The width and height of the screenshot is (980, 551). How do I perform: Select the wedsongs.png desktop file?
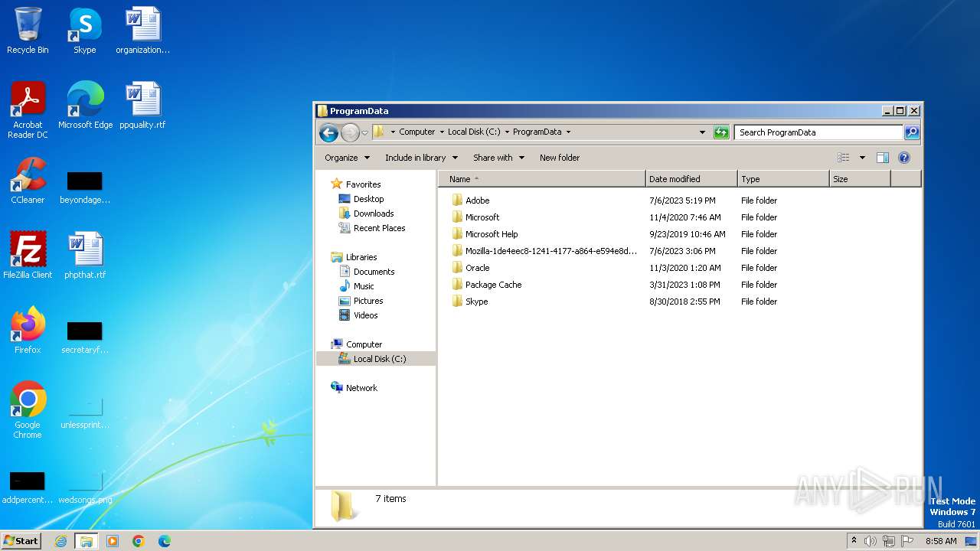coord(85,487)
